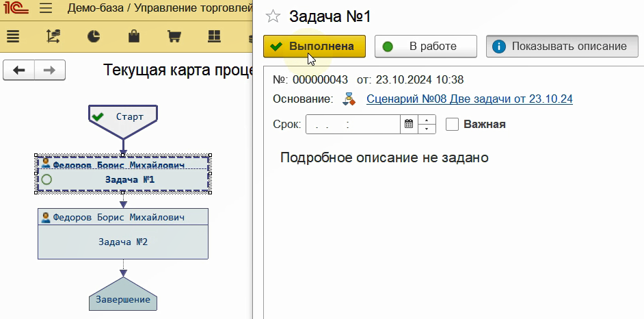644x319 pixels.
Task: Open the sections list menu icon
Action: click(x=13, y=36)
